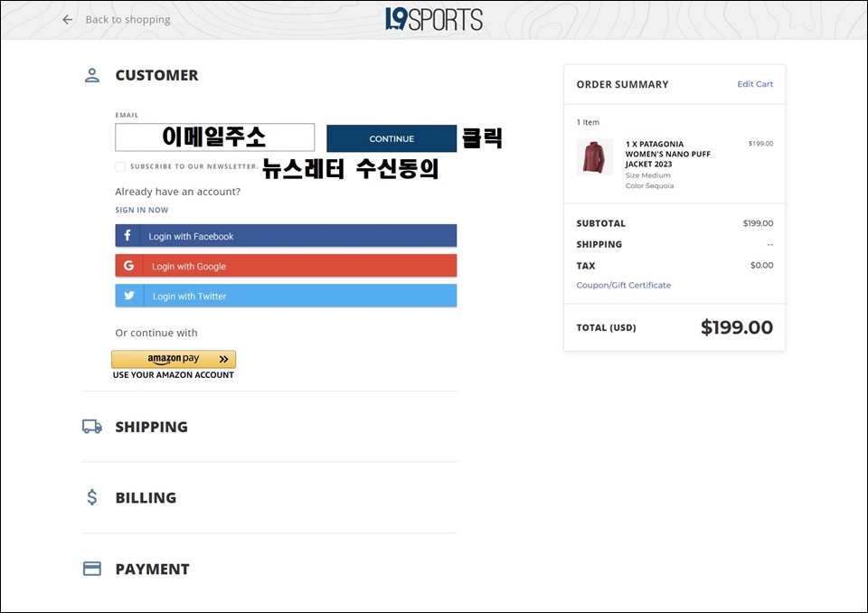Expand the Billing section heading
The height and width of the screenshot is (613, 868).
pyautogui.click(x=146, y=498)
